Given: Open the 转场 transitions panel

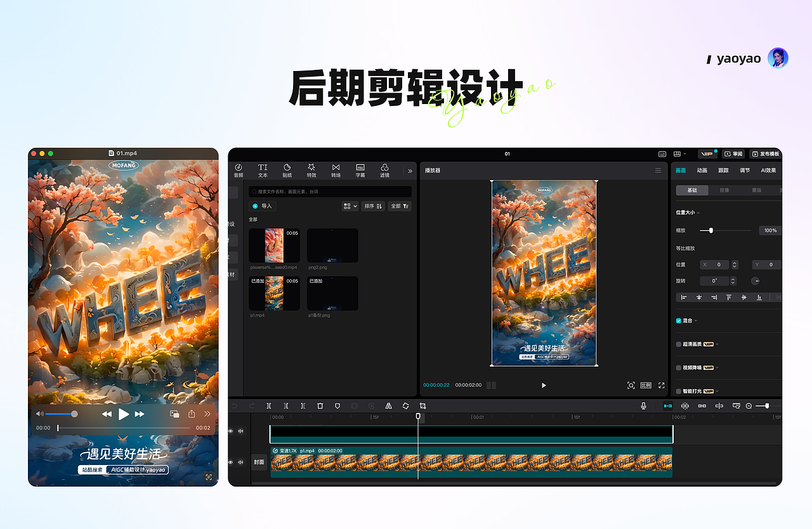Looking at the screenshot, I should (x=336, y=171).
